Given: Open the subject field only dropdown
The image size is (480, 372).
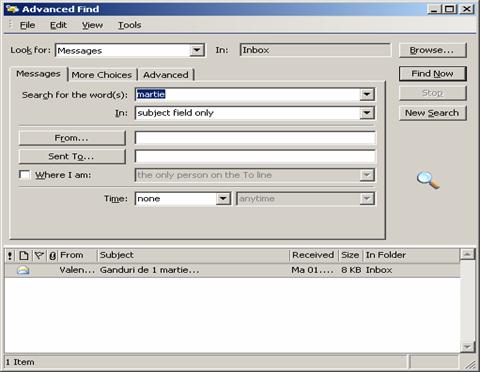Looking at the screenshot, I should pyautogui.click(x=367, y=113).
